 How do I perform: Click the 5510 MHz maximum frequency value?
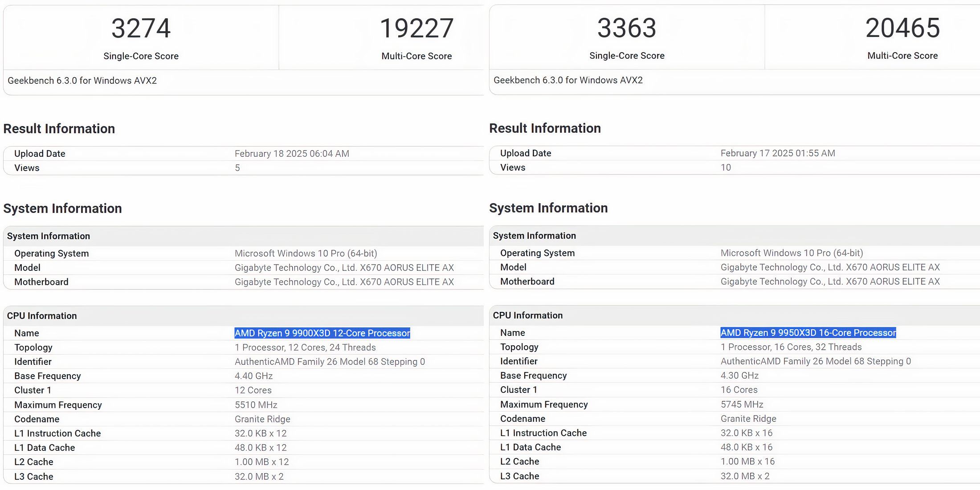pyautogui.click(x=256, y=405)
